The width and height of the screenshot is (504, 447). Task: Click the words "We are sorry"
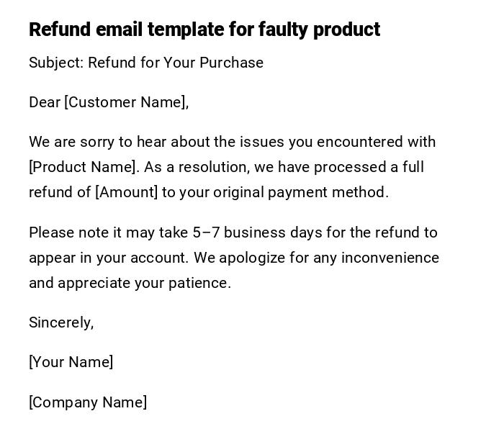tap(68, 142)
